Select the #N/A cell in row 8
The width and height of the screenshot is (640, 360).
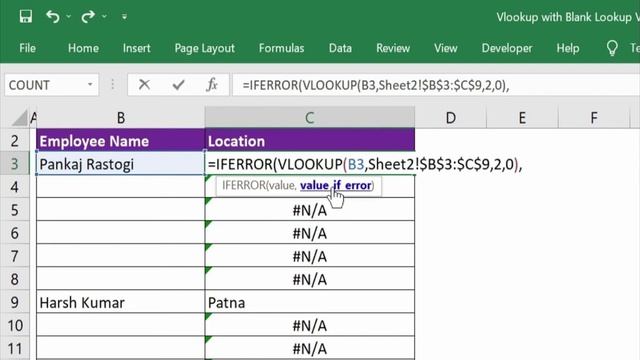(x=310, y=279)
